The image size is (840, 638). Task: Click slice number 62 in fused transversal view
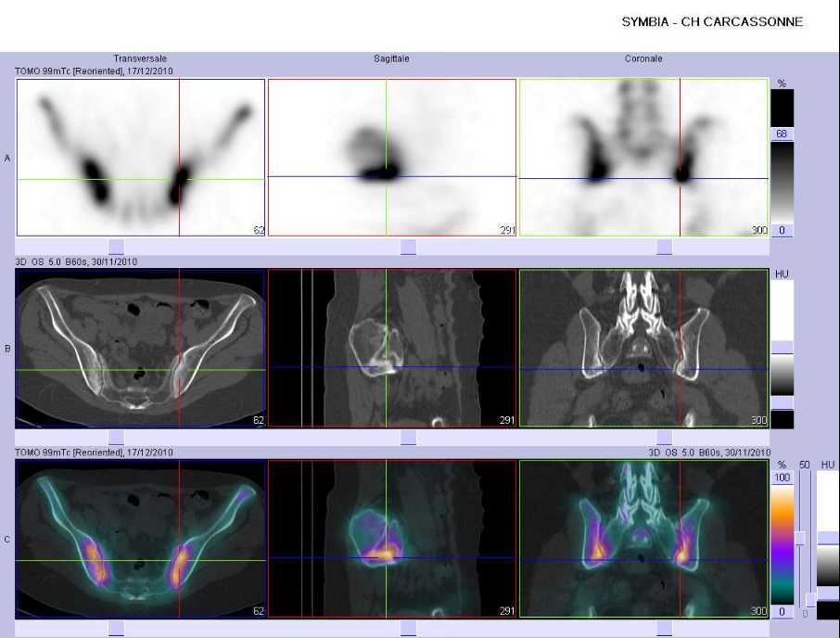(x=259, y=611)
